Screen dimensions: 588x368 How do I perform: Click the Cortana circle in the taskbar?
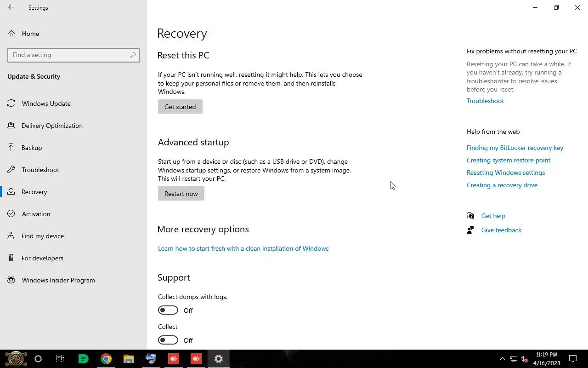(x=38, y=359)
